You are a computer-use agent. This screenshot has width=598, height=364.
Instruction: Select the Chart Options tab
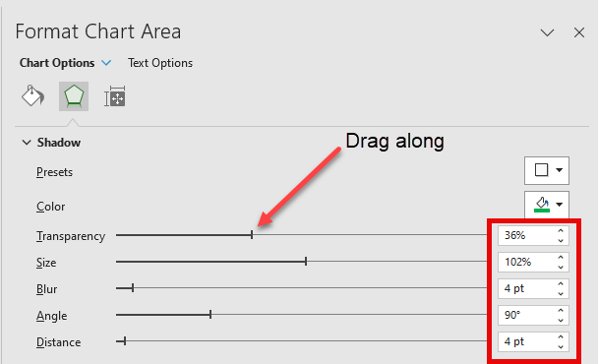tap(57, 63)
